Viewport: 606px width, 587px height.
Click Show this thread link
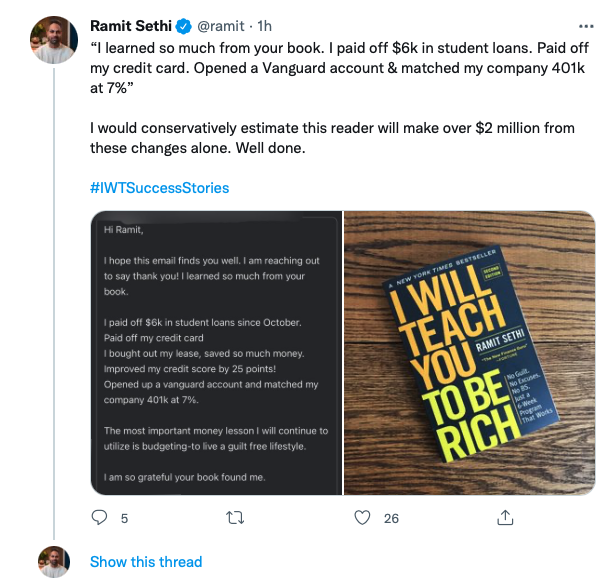pos(146,562)
